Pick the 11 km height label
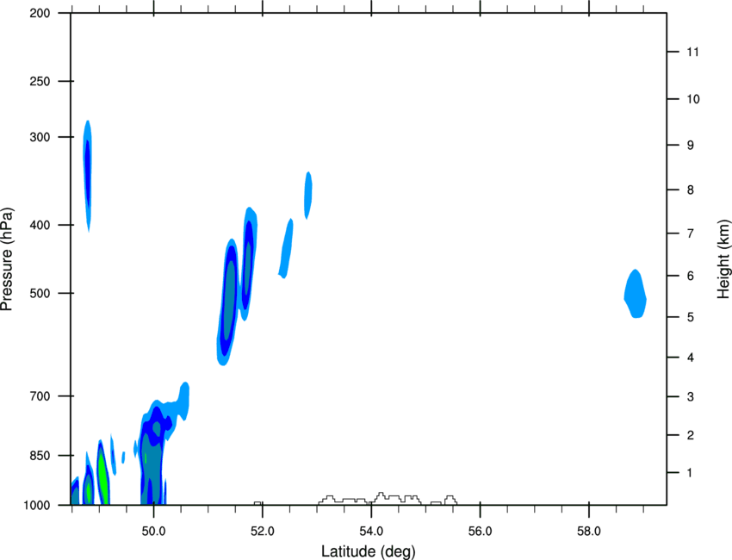Viewport: 732px width, 560px height. pyautogui.click(x=692, y=52)
